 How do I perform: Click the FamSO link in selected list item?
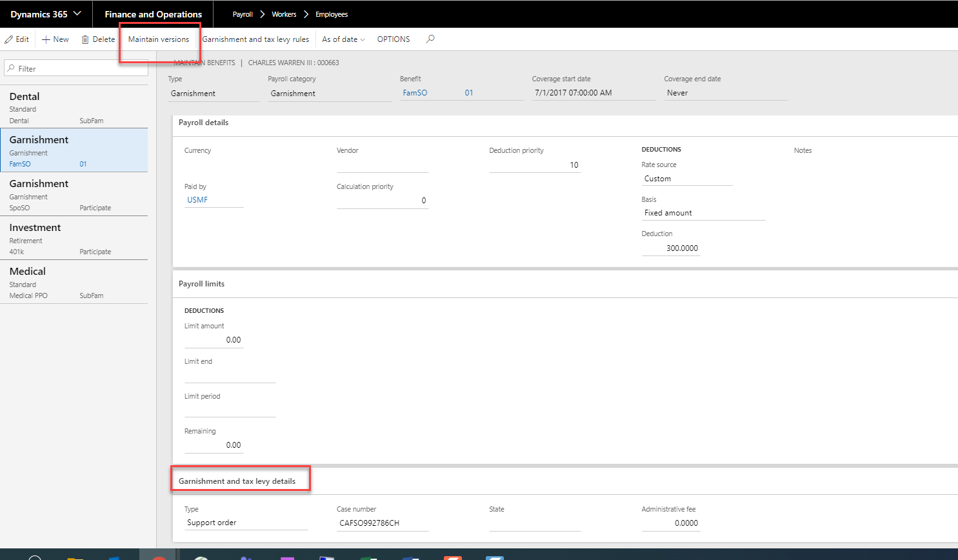click(20, 164)
